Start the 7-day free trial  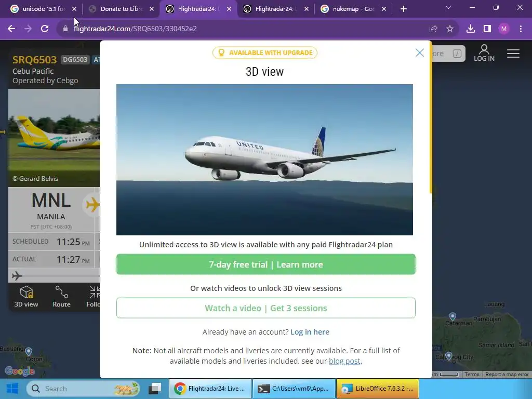265,264
